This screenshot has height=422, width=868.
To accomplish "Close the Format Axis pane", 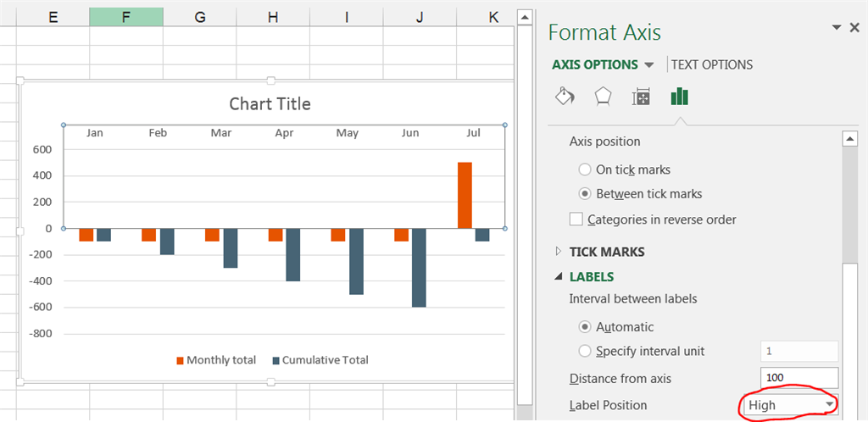I will (854, 28).
